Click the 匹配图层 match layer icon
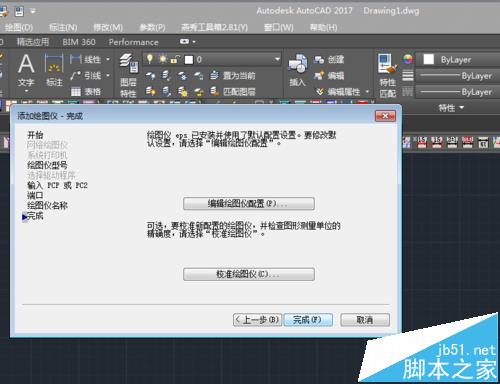 pos(214,91)
